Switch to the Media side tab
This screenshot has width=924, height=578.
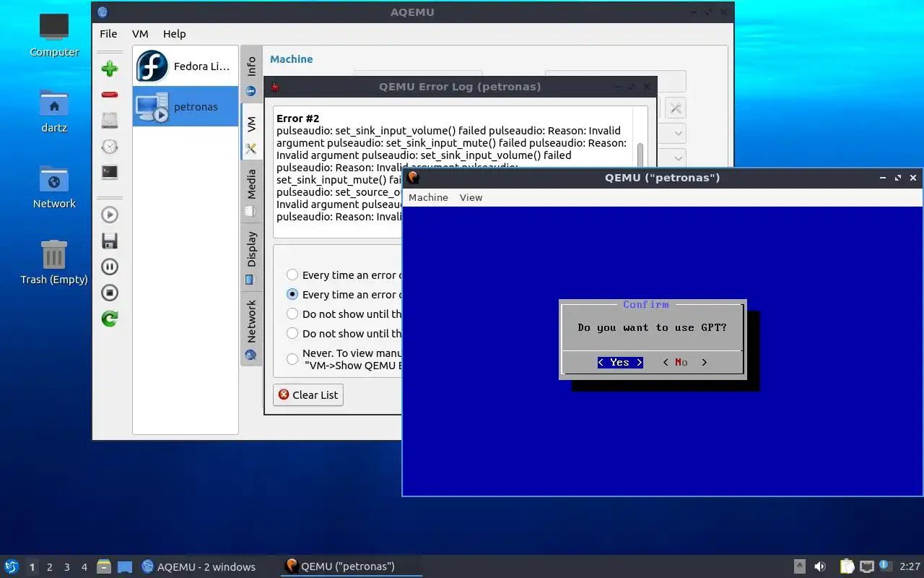point(251,192)
